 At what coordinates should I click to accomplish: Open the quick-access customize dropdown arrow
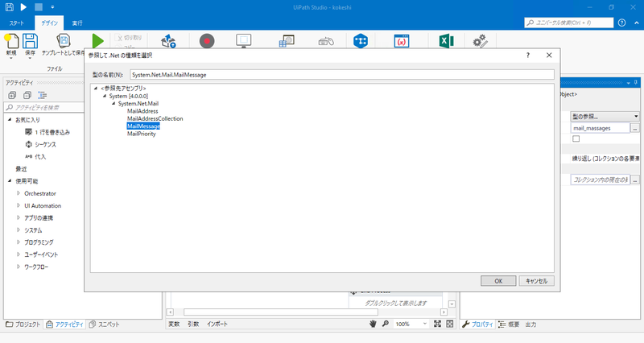pos(52,7)
